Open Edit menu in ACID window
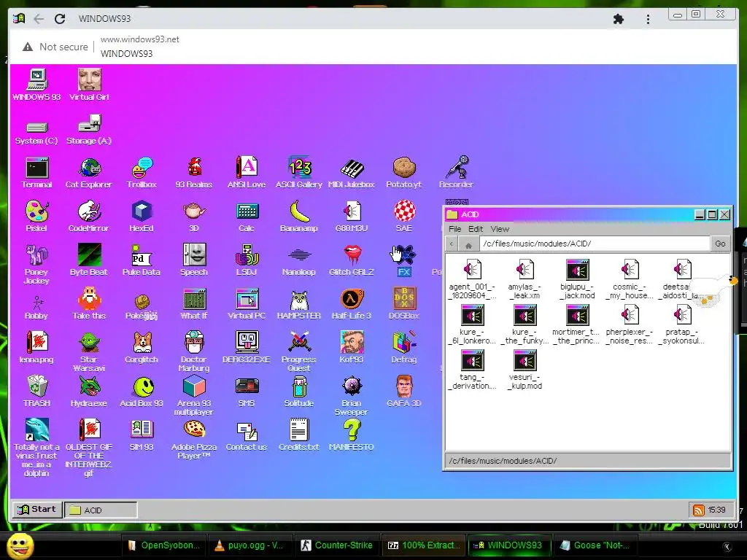Viewport: 747px width, 560px height. tap(476, 229)
